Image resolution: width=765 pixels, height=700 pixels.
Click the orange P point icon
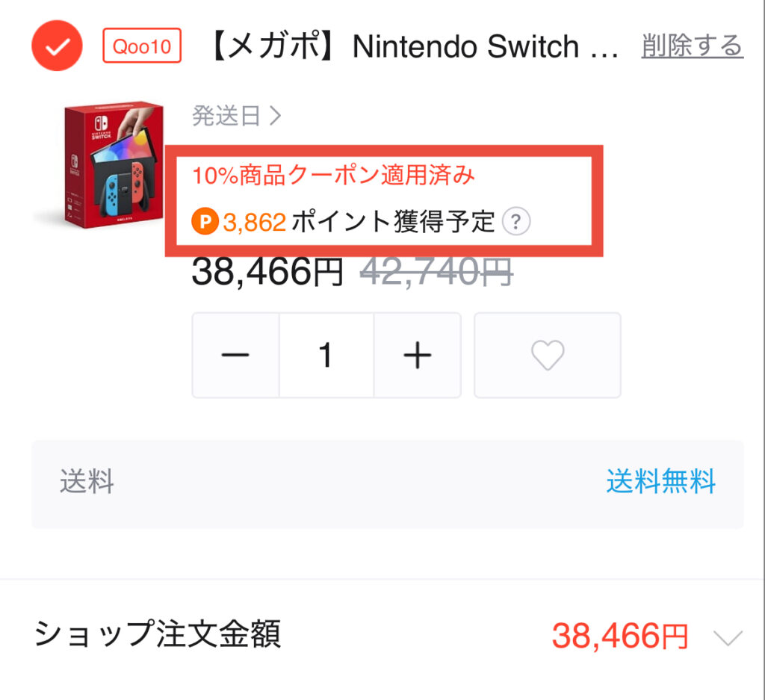(205, 221)
